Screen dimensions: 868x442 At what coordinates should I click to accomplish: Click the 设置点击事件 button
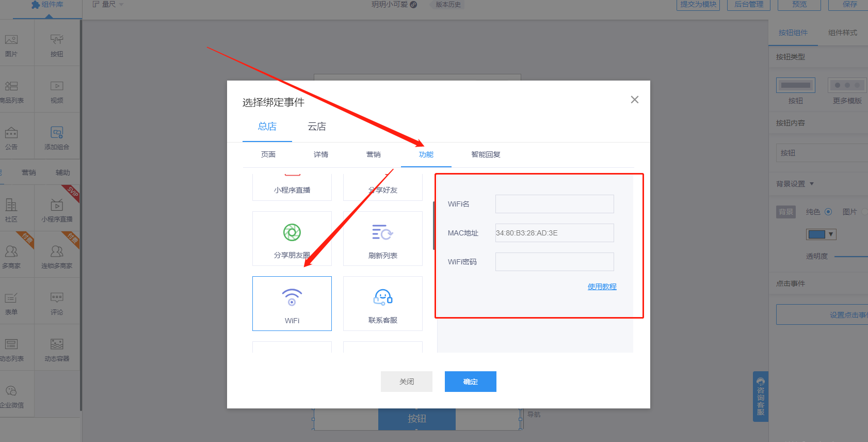point(822,314)
